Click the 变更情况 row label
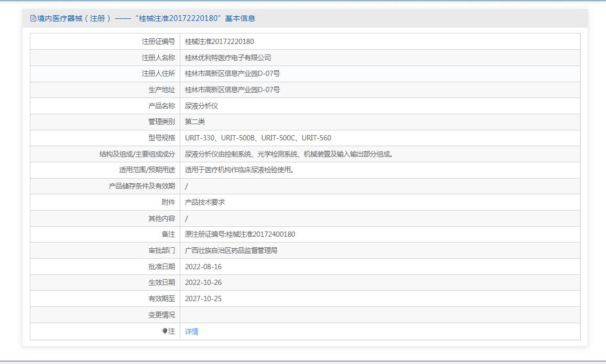Screen dimensions: 606x364 click(x=161, y=315)
